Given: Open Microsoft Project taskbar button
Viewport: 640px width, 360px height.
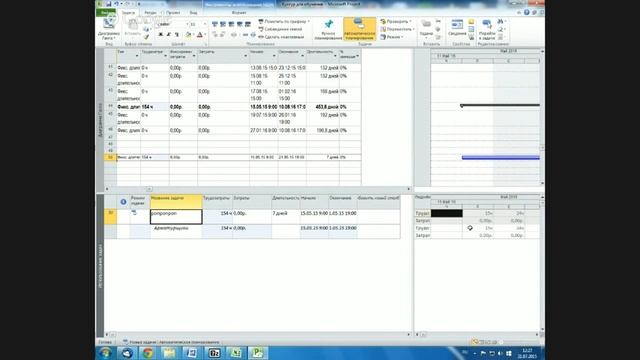Looking at the screenshot, I should point(257,353).
